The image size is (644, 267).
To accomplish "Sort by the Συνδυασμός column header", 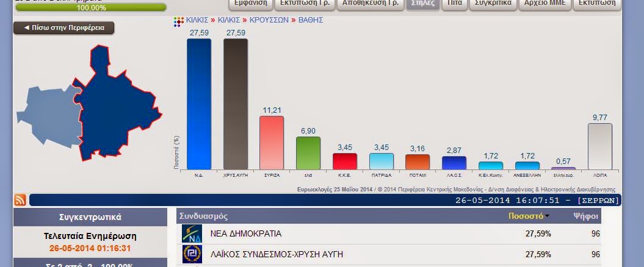I will point(204,216).
